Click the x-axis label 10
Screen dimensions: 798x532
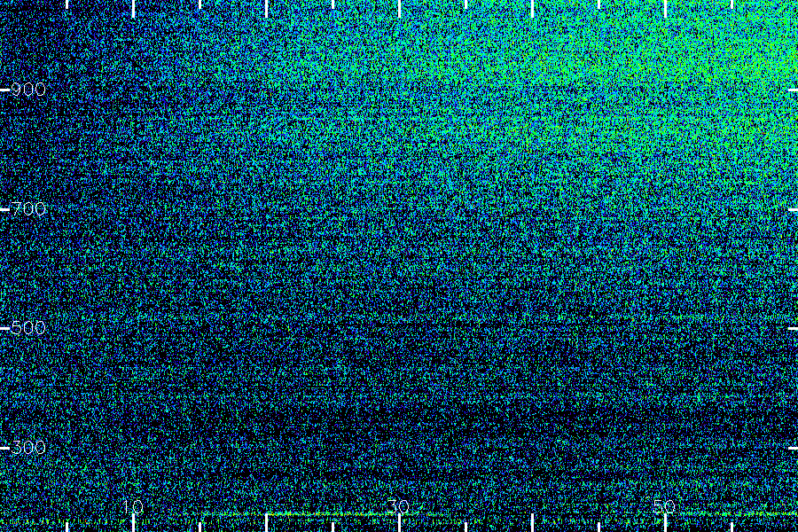[132, 506]
